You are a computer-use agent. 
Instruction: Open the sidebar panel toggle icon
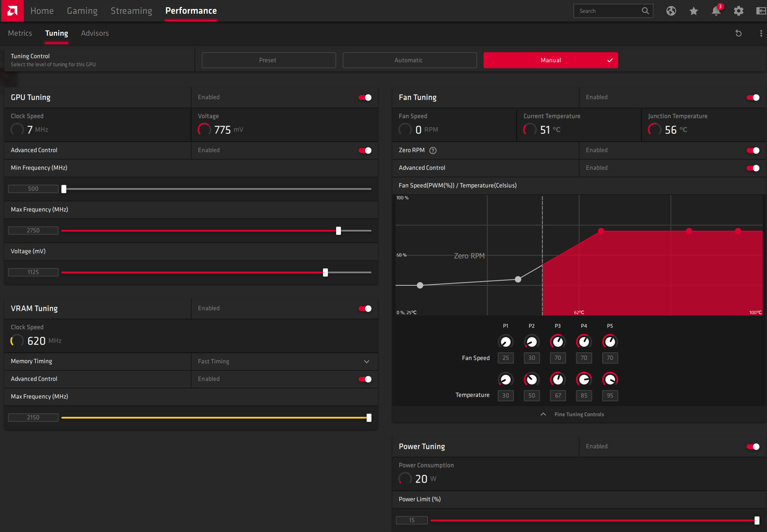pyautogui.click(x=761, y=11)
